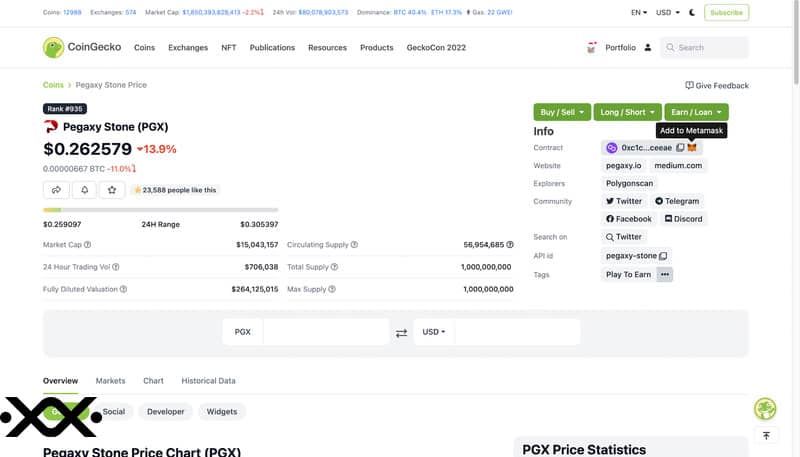Select the Developer pill tab
This screenshot has height=457, width=800.
165,412
